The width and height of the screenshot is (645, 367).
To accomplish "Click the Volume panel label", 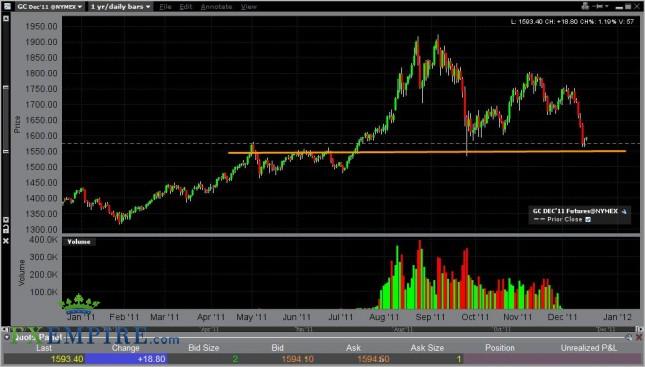I will [x=79, y=242].
